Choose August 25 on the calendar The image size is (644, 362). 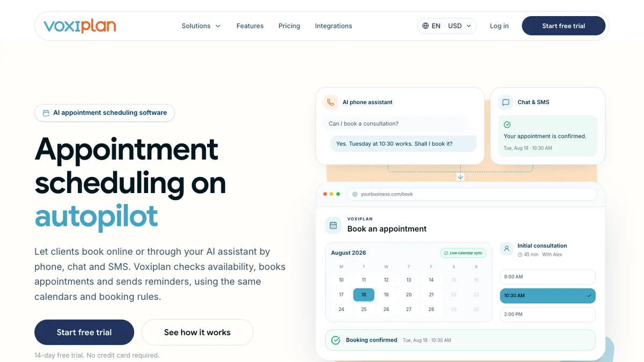(x=364, y=309)
